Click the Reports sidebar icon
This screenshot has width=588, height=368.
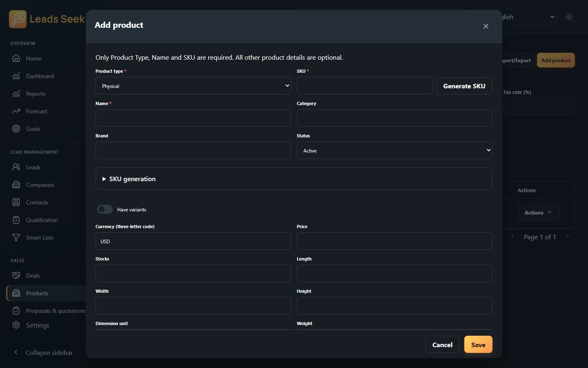(x=16, y=94)
